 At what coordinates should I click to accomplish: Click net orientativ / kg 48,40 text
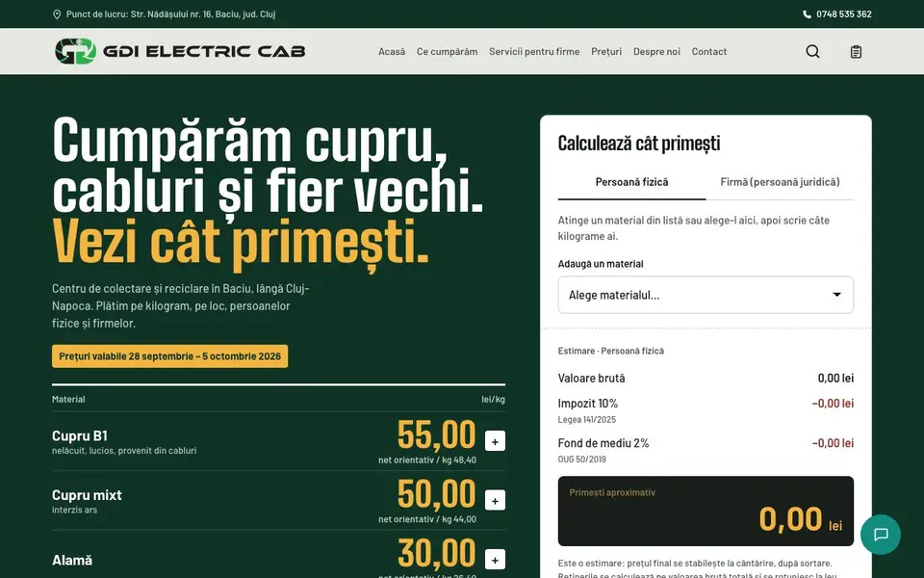(427, 460)
